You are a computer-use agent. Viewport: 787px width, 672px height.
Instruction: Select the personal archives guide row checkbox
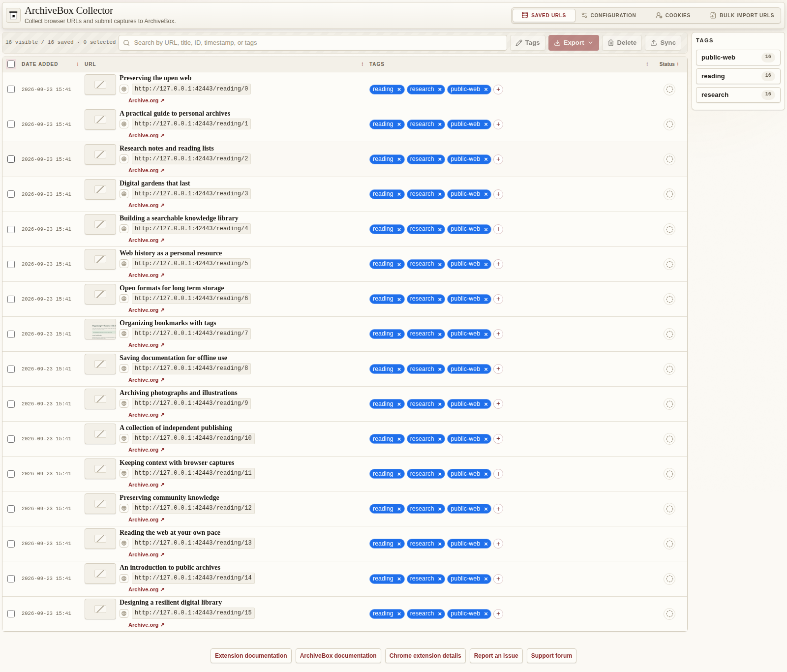coord(11,124)
